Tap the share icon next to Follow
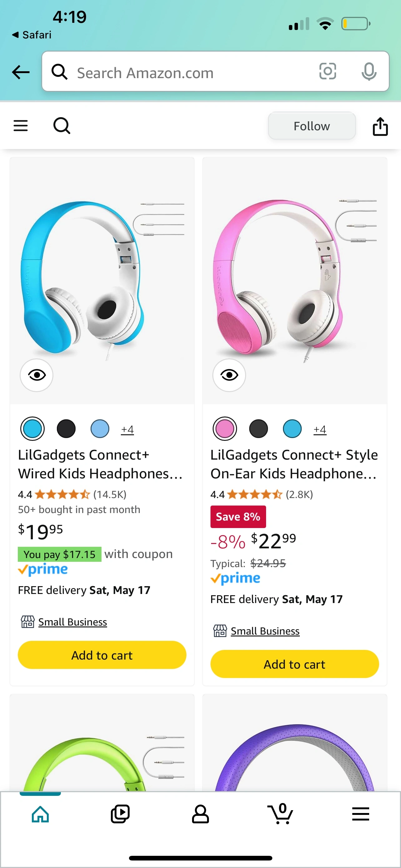401x868 pixels. tap(380, 126)
